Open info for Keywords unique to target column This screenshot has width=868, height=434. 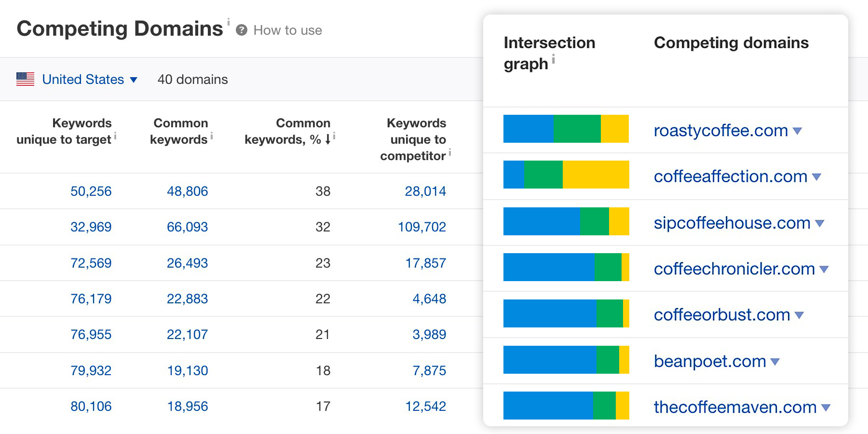point(116,136)
